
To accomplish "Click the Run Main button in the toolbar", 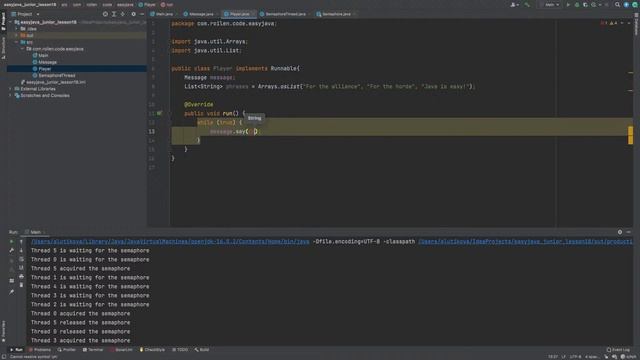I will tap(568, 5).
